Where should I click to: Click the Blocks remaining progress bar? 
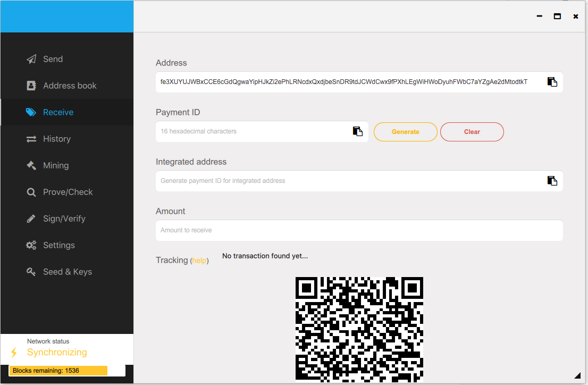[x=58, y=370]
